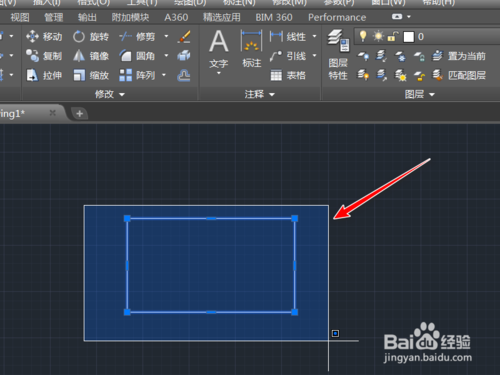Expand the Modify (修改) panel dropdown

click(110, 94)
